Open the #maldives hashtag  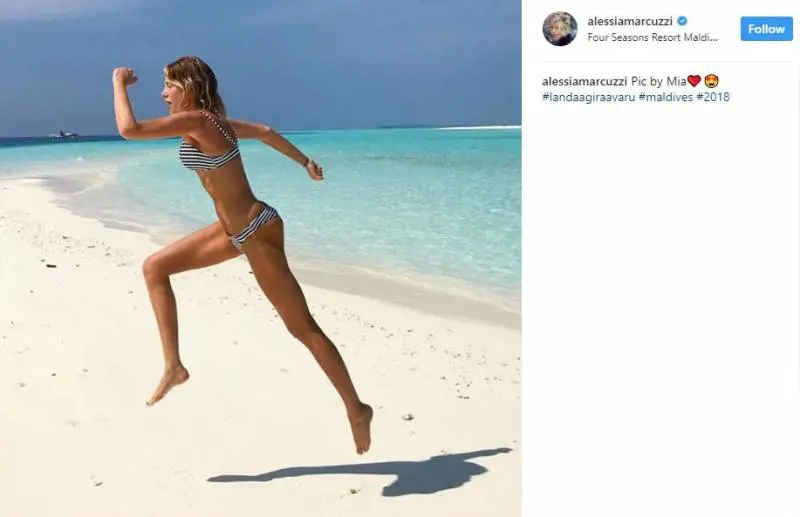[666, 97]
